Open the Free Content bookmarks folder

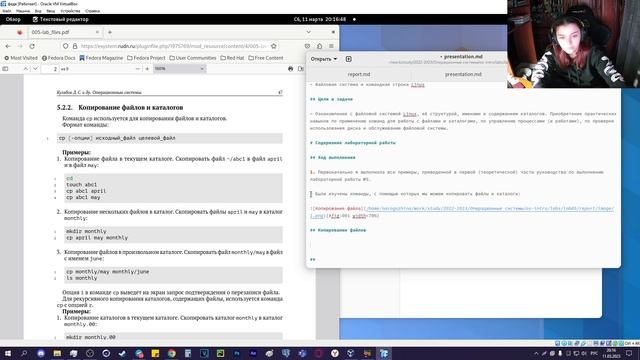tap(266, 58)
